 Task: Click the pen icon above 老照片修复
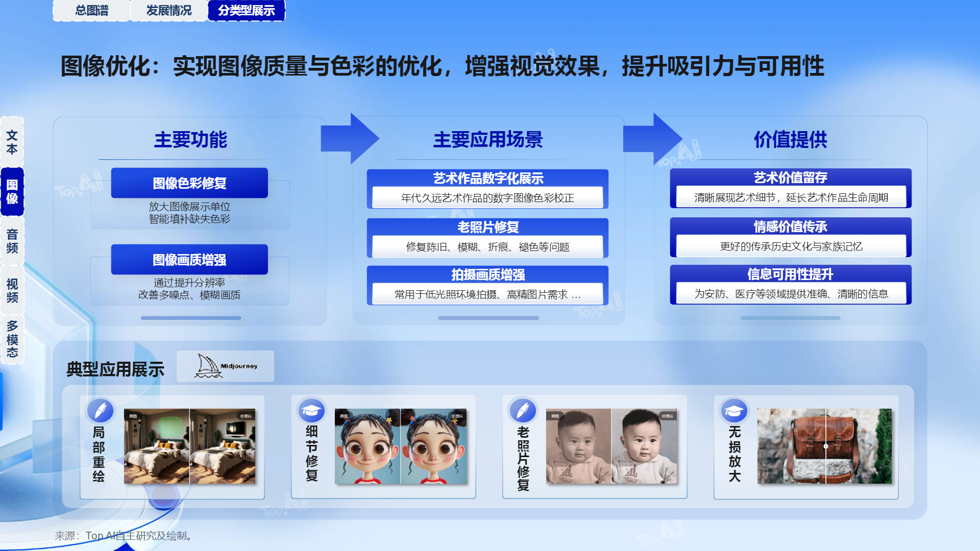(x=523, y=410)
